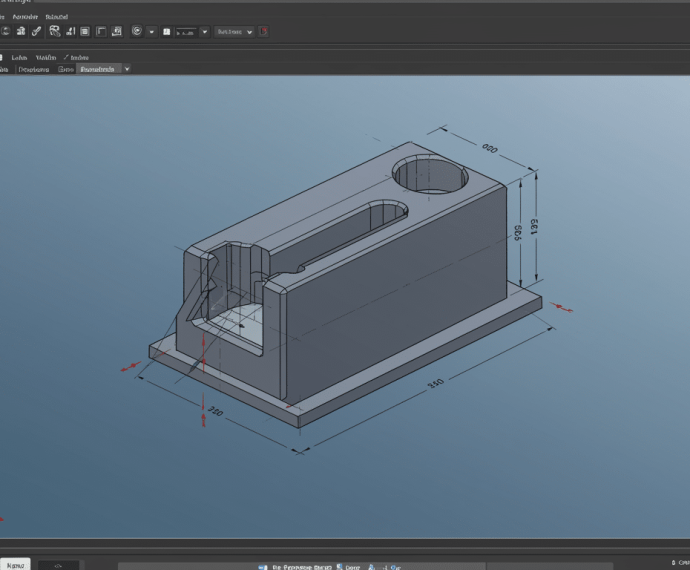
Task: Select the 350 length dimension label
Action: tap(436, 384)
